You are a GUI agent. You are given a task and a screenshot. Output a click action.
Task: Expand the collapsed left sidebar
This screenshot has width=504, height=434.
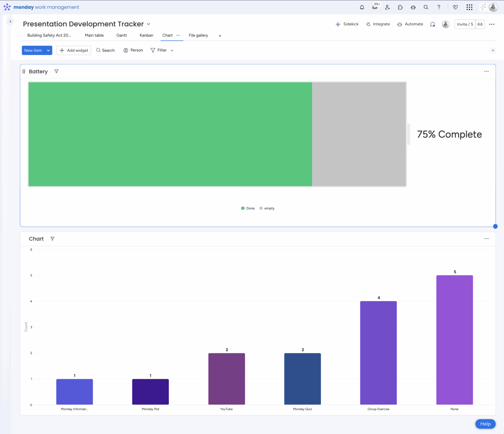[x=10, y=21]
